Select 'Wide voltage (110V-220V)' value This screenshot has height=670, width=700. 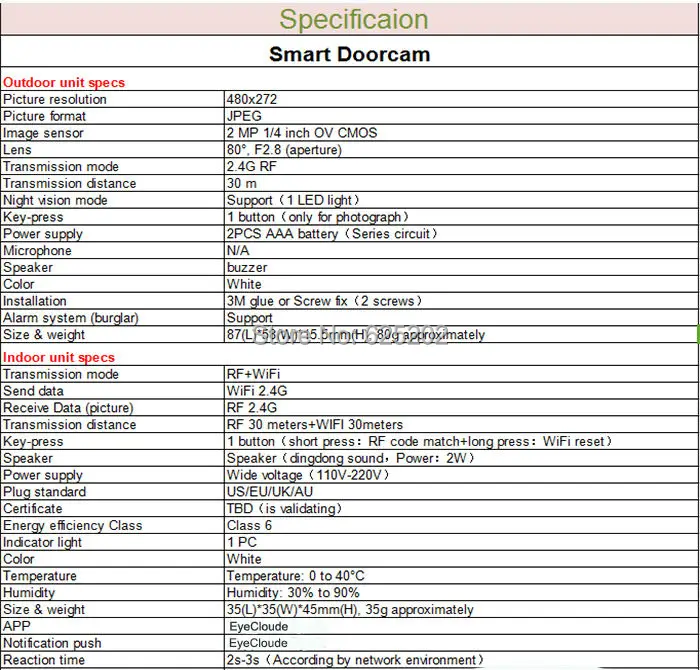click(x=308, y=475)
